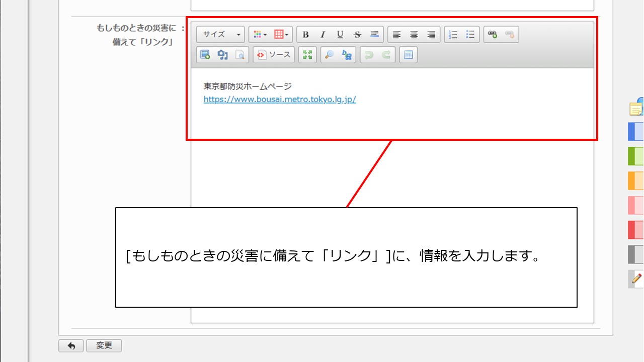
Task: Click the back arrow button
Action: [71, 345]
